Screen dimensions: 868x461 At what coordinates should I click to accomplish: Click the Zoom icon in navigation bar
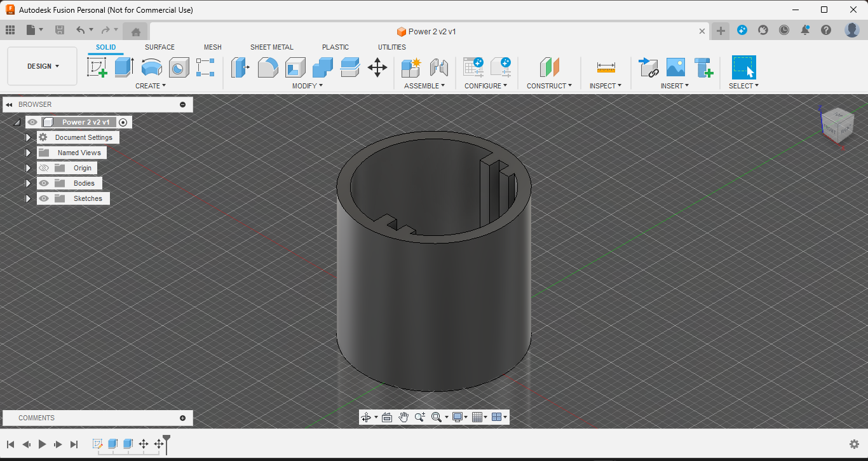pyautogui.click(x=419, y=417)
